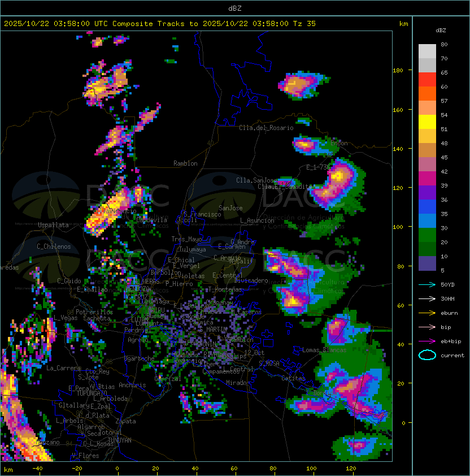Click the white 30HM track arrow
Viewport: 470px width, 476px height.
pyautogui.click(x=427, y=299)
